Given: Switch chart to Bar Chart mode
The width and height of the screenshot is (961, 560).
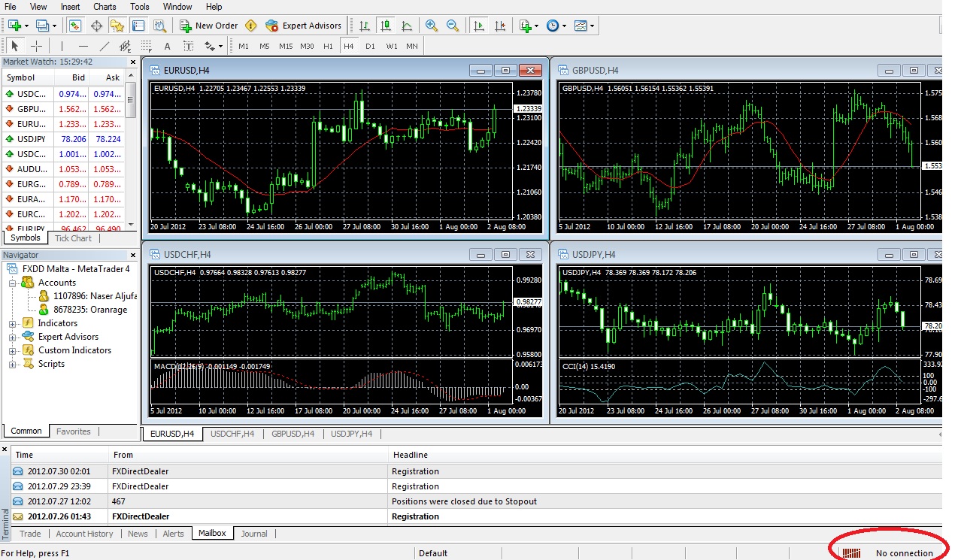Looking at the screenshot, I should click(x=365, y=26).
